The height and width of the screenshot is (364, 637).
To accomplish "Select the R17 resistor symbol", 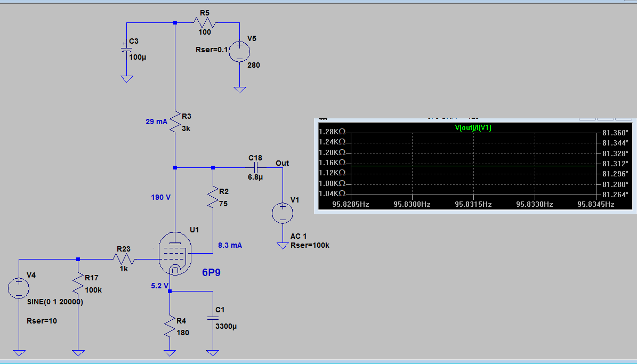I will click(x=78, y=284).
